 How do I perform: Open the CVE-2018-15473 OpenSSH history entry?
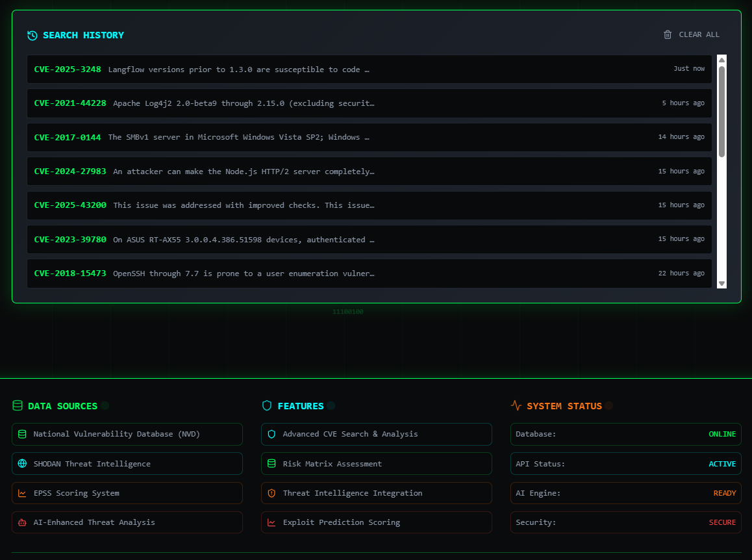pyautogui.click(x=370, y=274)
